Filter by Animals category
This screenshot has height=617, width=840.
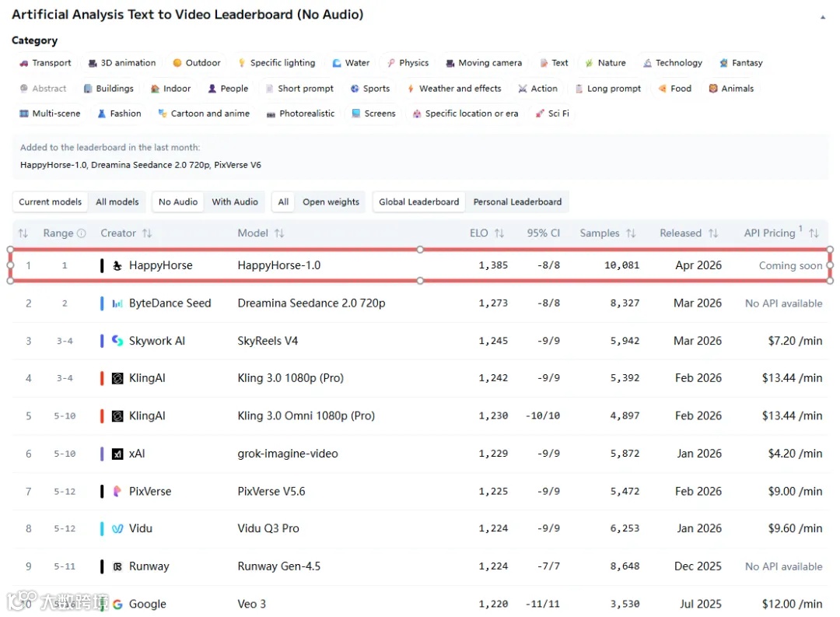(731, 89)
